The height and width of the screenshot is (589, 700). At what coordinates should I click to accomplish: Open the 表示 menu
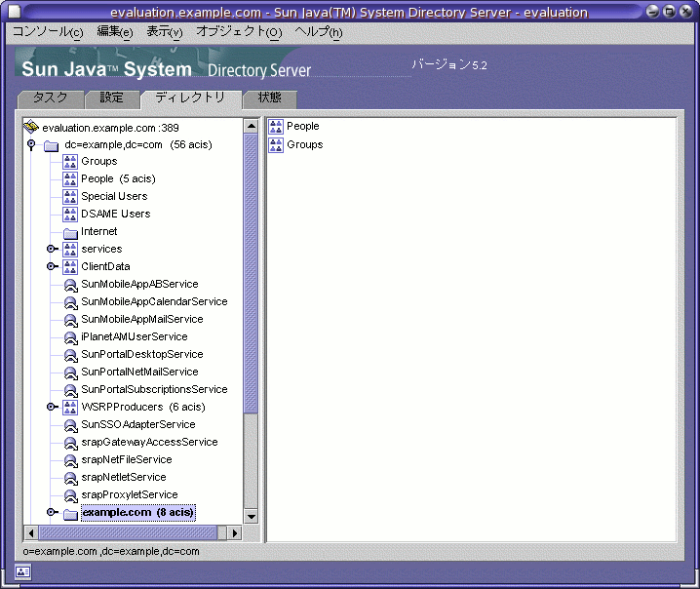(x=165, y=32)
